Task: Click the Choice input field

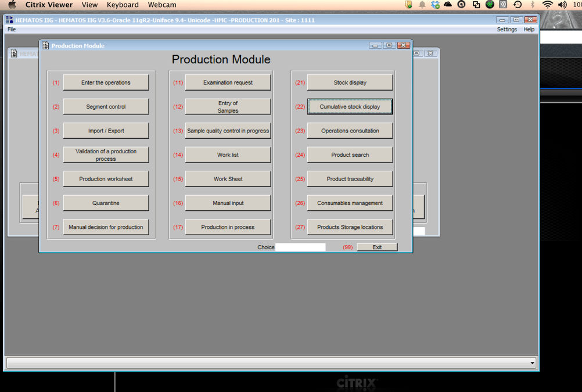Action: [x=300, y=247]
